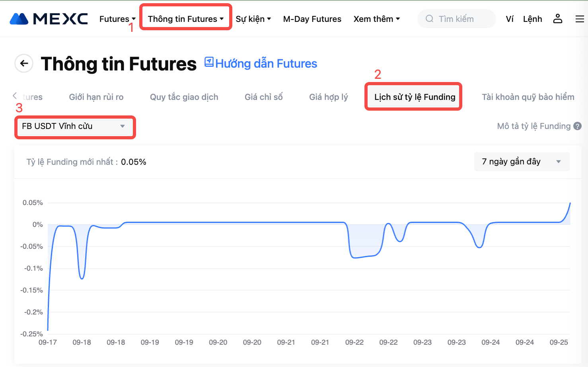
Task: Open the 7 ngày gần đây range dropdown
Action: point(522,162)
